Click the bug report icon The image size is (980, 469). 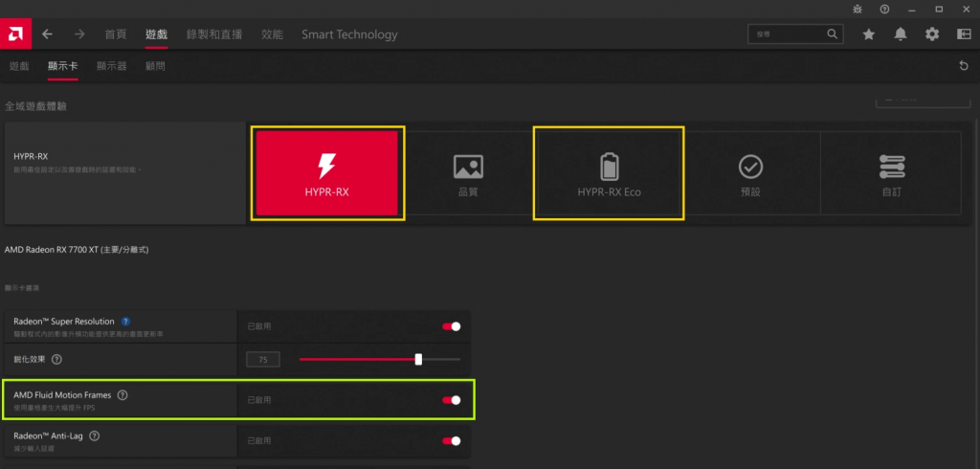pos(857,9)
